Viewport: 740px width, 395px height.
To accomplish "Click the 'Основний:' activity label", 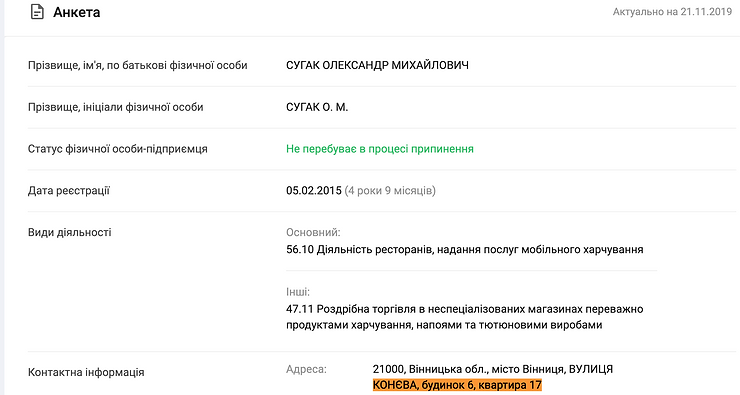I will point(313,232).
